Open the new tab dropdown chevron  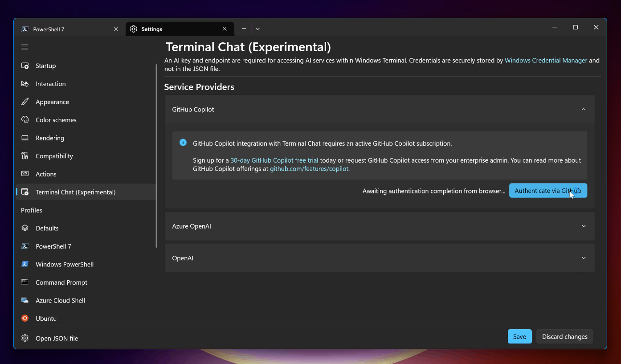coord(257,29)
